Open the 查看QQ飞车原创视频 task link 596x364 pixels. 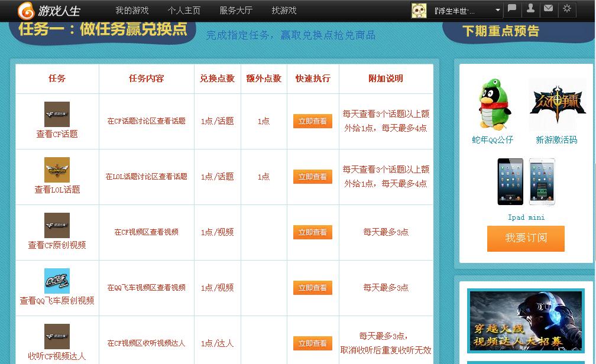[x=57, y=301]
